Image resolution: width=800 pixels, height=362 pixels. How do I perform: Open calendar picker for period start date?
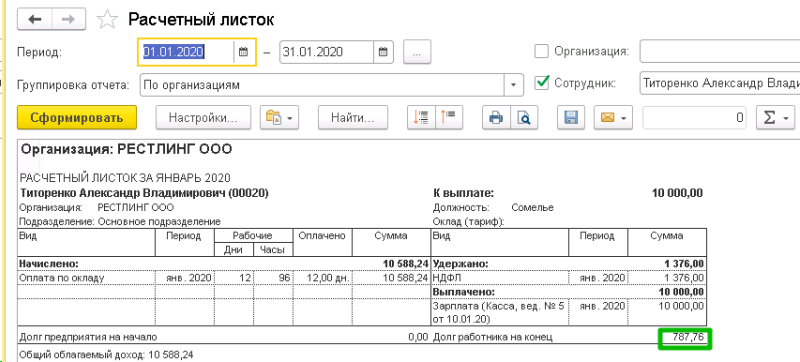pos(243,51)
